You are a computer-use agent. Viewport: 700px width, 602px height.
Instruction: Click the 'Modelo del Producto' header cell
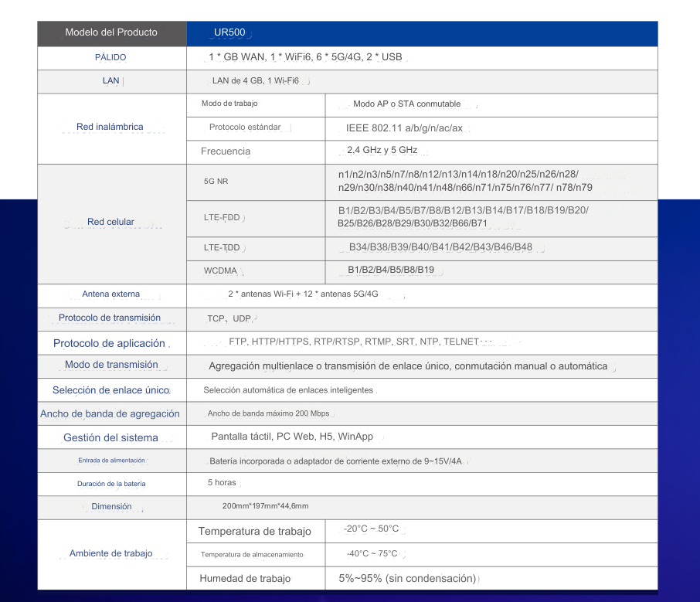click(x=111, y=32)
